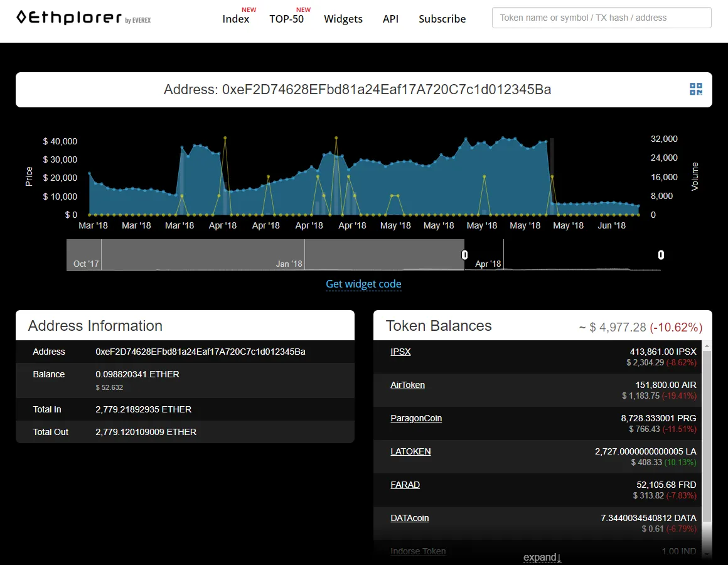Click the Get widget code link
The image size is (728, 565).
point(363,284)
